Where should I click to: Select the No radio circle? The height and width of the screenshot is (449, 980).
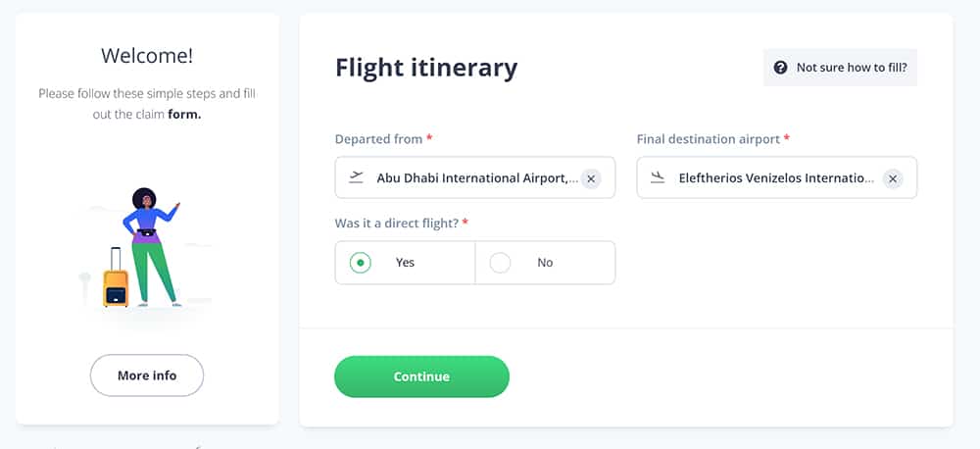pos(500,263)
